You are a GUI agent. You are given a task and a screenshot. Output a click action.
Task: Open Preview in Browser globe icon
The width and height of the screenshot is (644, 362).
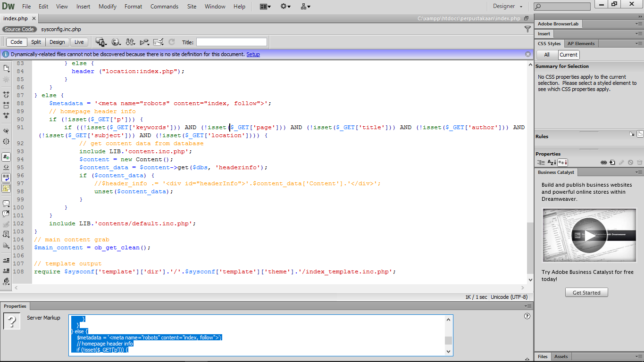[x=116, y=41]
